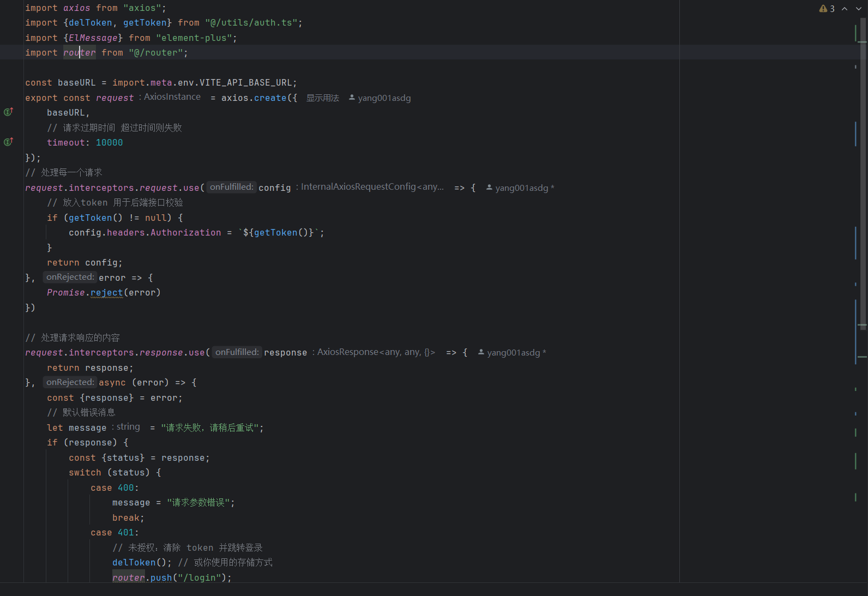
Task: Click onRejected hint before "async (error)"
Action: click(x=70, y=382)
